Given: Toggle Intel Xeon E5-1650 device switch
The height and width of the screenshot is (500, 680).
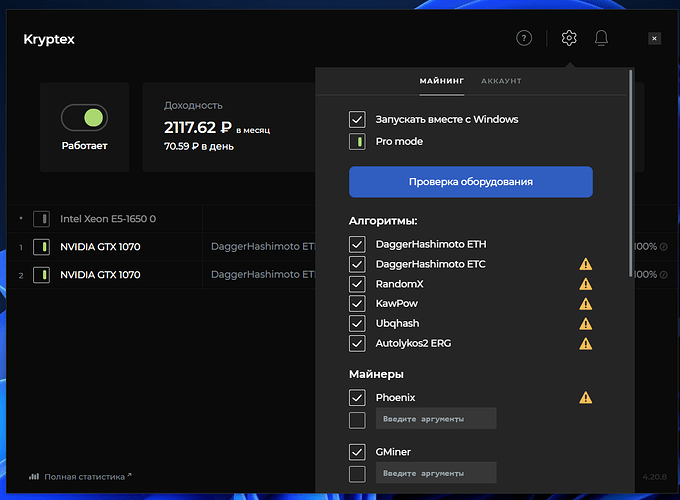Looking at the screenshot, I should (42, 219).
